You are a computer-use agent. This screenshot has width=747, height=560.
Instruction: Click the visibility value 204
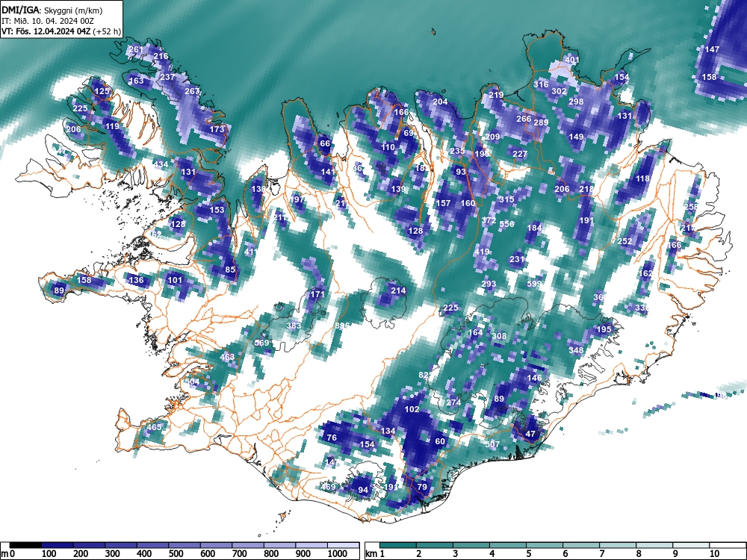[440, 102]
